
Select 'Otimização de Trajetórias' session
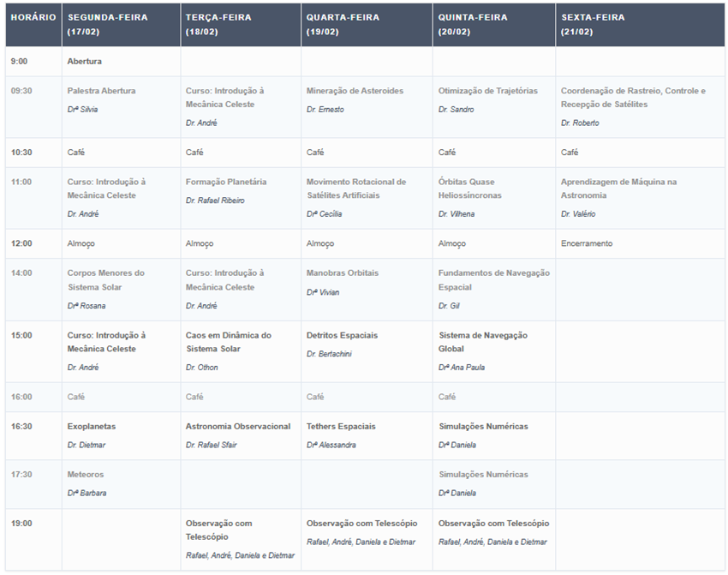[488, 91]
